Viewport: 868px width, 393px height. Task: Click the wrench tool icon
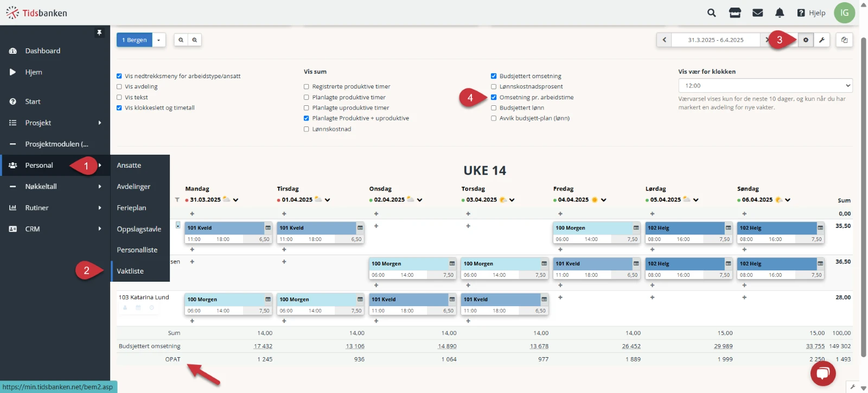tap(822, 40)
